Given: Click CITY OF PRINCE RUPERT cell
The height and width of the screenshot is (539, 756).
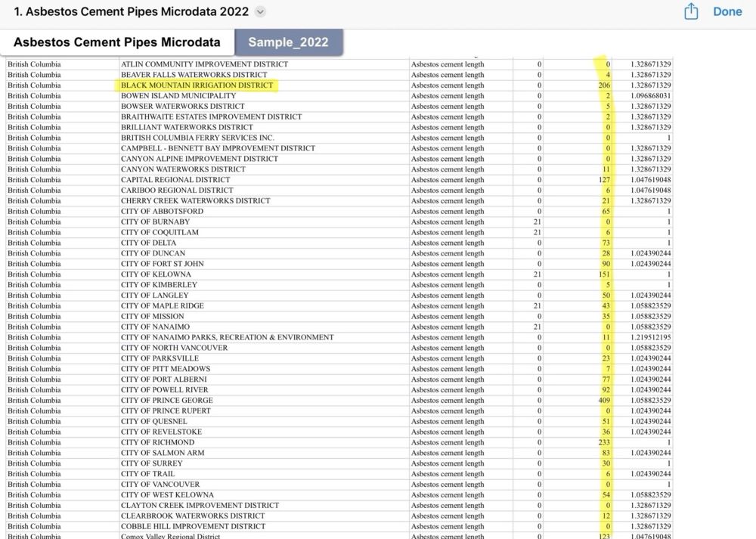Looking at the screenshot, I should pyautogui.click(x=264, y=411).
